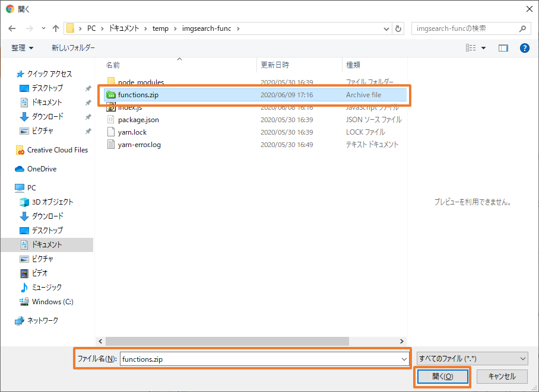
Task: Click the キャンセル button
Action: click(x=502, y=377)
